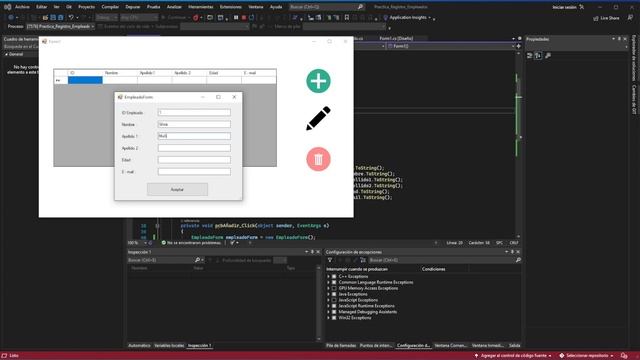Click the red hot reload icon
The image size is (640, 360).
(x=196, y=18)
